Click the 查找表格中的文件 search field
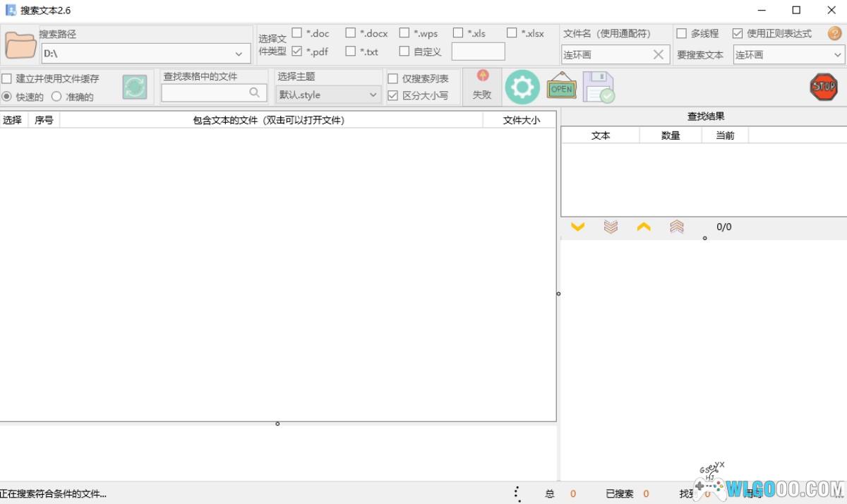The width and height of the screenshot is (847, 504). tap(205, 92)
